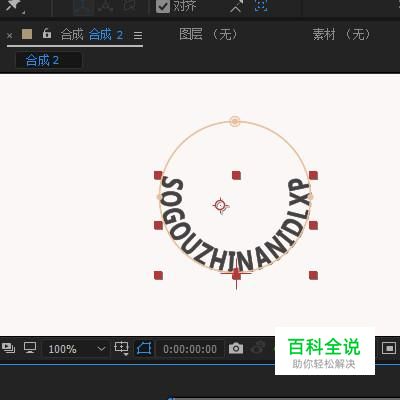This screenshot has height=400, width=400.
Task: Toggle mask and shape path visibility
Action: pos(144,349)
